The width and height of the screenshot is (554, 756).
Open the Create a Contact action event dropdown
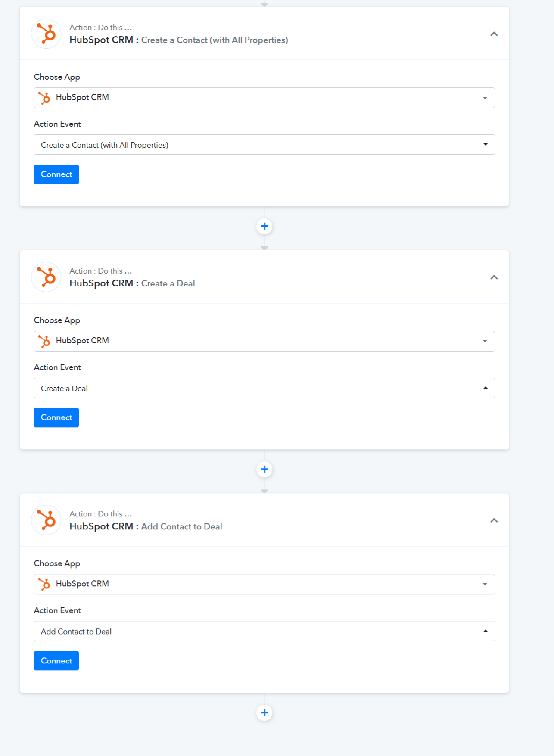(264, 145)
